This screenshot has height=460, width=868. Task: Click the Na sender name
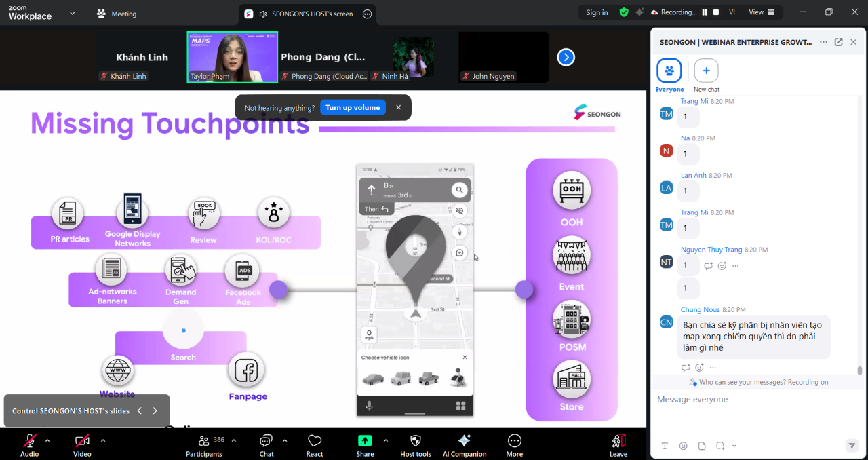(685, 138)
